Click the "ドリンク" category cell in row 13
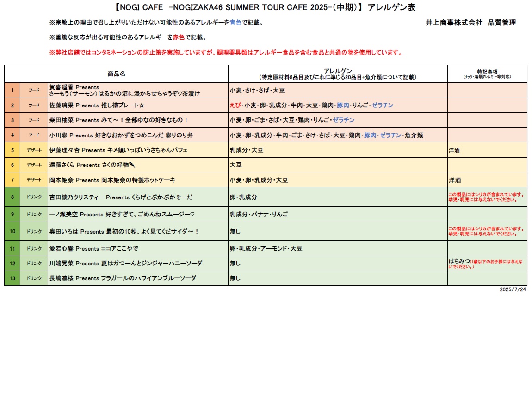 (34, 278)
